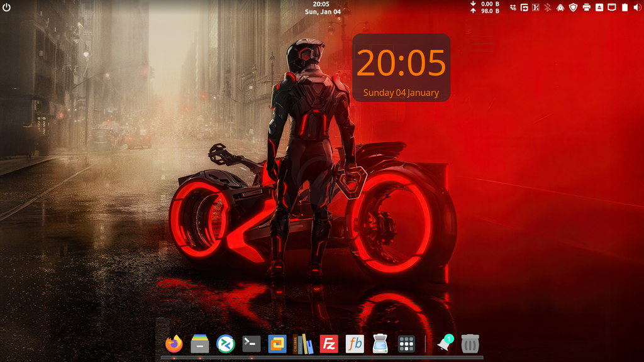Open the volume speaker tray icon
The height and width of the screenshot is (362, 644).
coord(637,8)
